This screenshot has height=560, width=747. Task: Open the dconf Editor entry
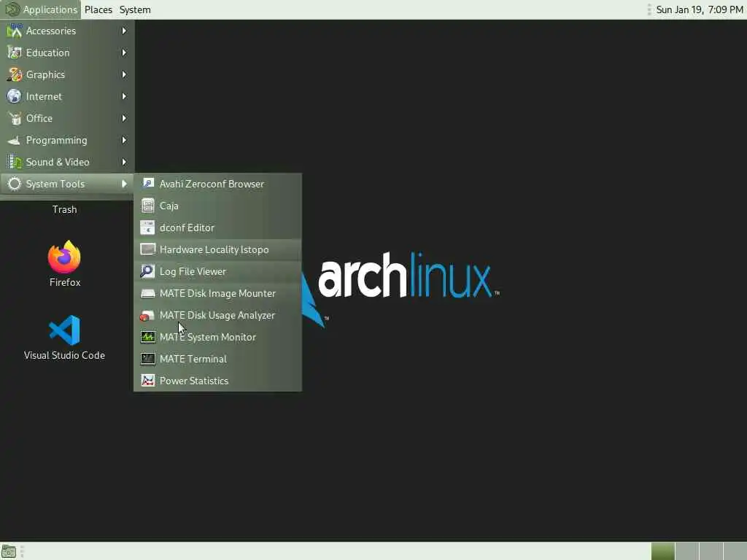point(217,227)
